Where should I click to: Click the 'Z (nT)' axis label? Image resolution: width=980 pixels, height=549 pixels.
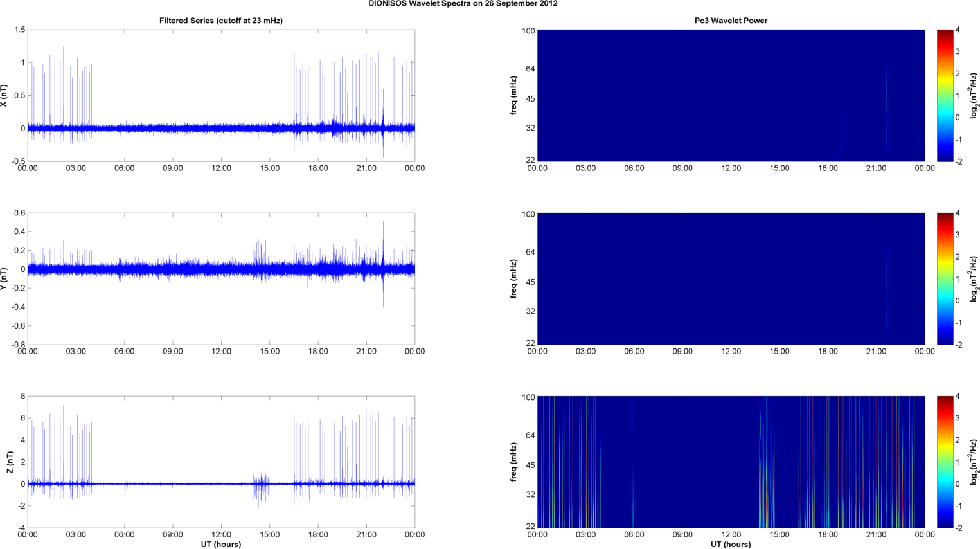[x=10, y=462]
